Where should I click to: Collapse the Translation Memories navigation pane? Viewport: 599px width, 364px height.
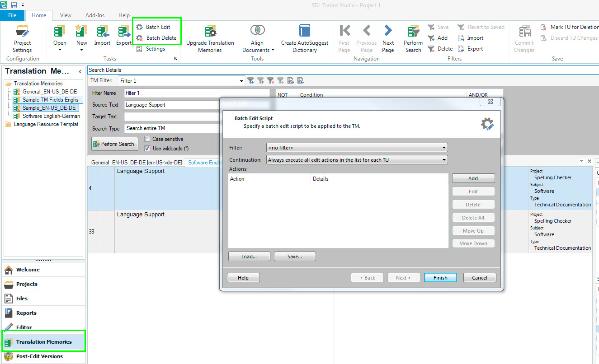(80, 71)
